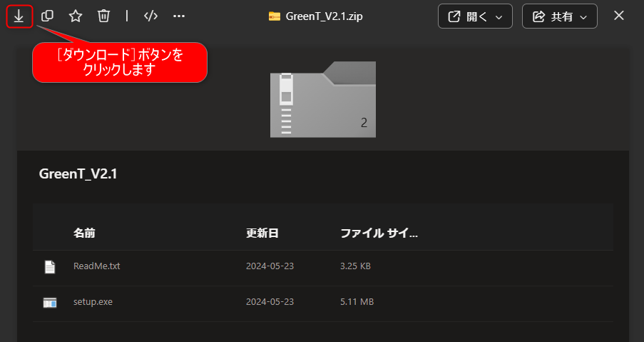
Task: Click the large zip folder thumbnail
Action: 322,99
